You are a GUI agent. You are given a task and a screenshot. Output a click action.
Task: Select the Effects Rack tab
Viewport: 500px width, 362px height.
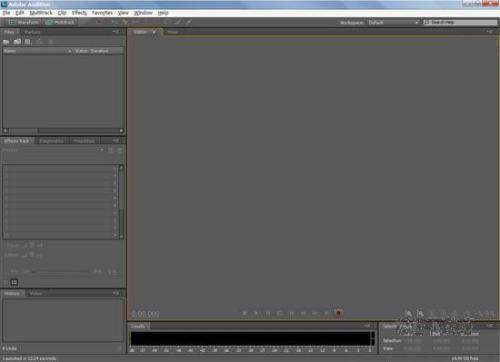(17, 141)
